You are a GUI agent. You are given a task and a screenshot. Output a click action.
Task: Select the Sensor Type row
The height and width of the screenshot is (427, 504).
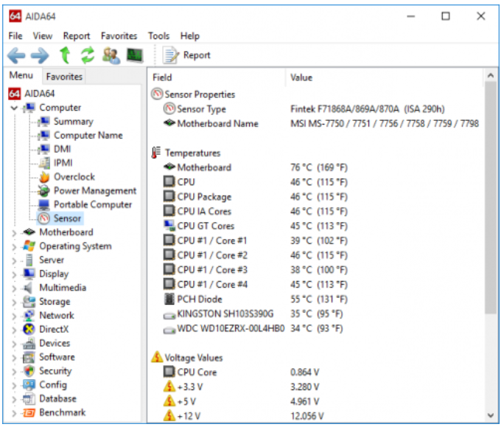(317, 109)
